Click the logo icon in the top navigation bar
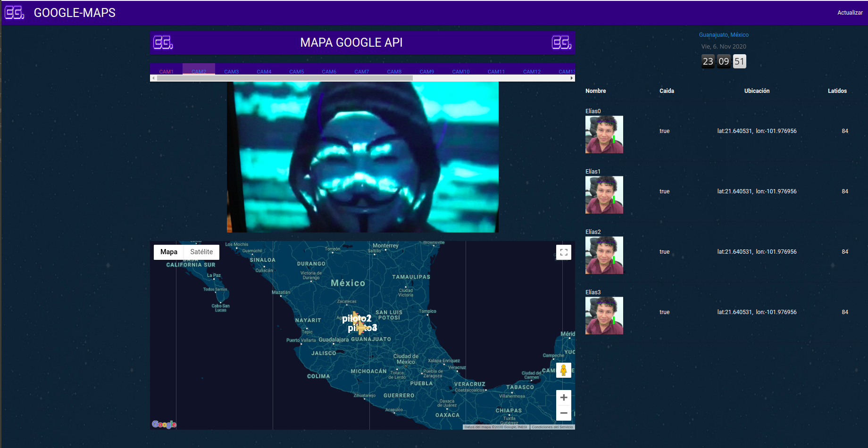Viewport: 868px width, 448px height. (x=14, y=13)
